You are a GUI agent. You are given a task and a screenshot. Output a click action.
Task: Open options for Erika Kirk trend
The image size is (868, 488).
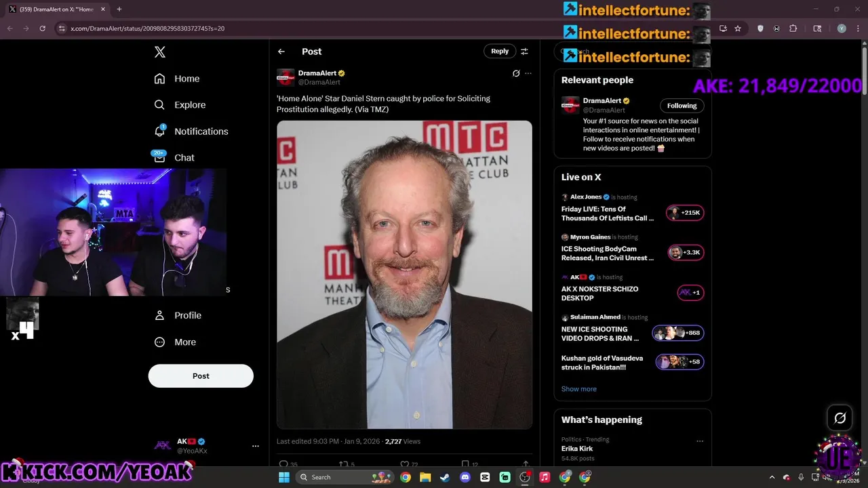[699, 441]
